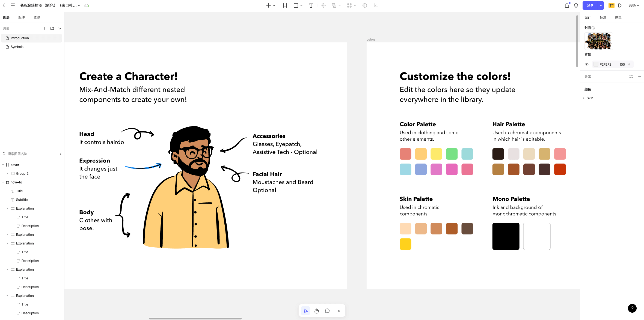Open the 原型 tab
The width and height of the screenshot is (644, 320).
(618, 17)
